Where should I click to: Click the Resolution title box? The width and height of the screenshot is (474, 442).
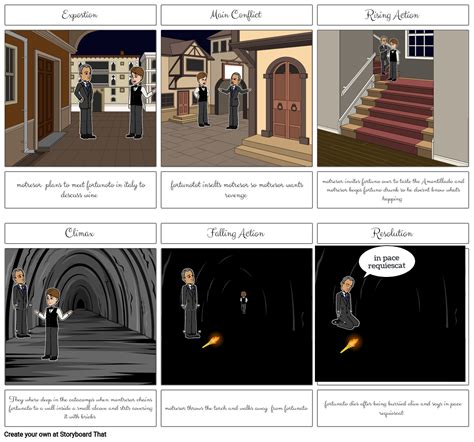click(x=393, y=233)
